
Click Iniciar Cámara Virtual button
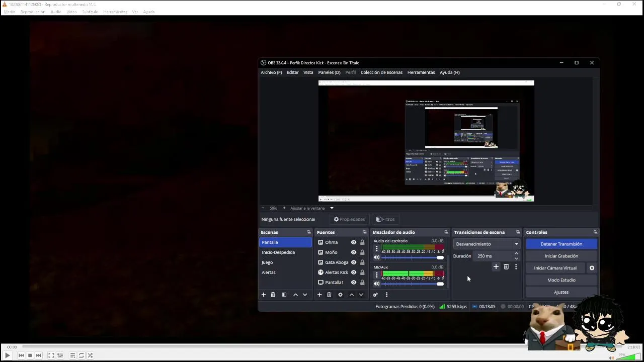(555, 268)
